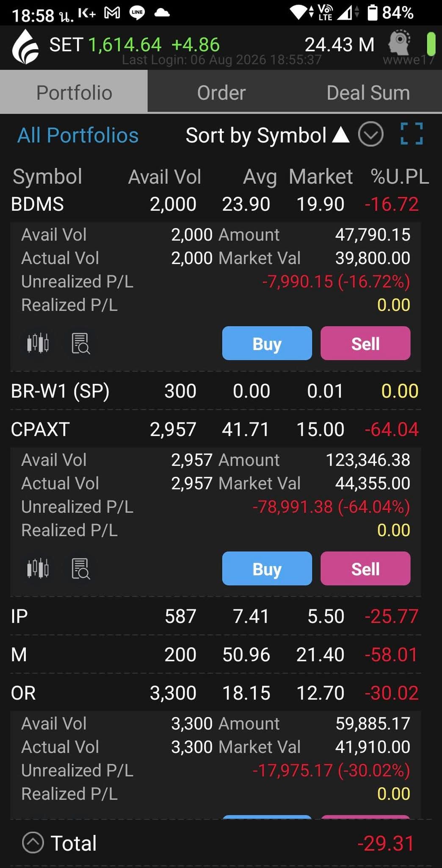
Task: Expand the BR-W1 (SP) row
Action: click(215, 391)
